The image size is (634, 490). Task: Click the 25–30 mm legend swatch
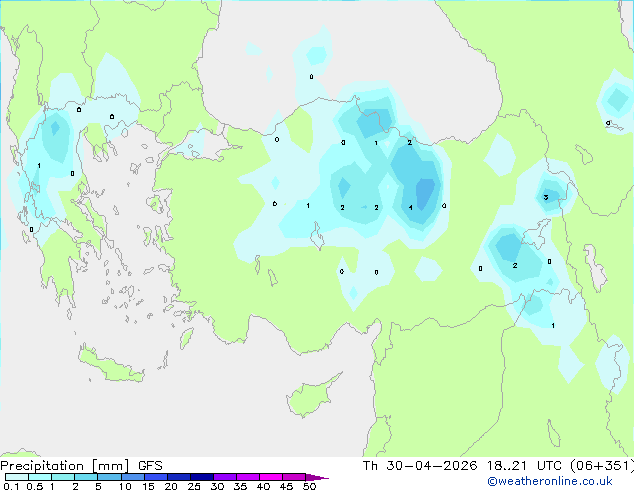(x=202, y=477)
